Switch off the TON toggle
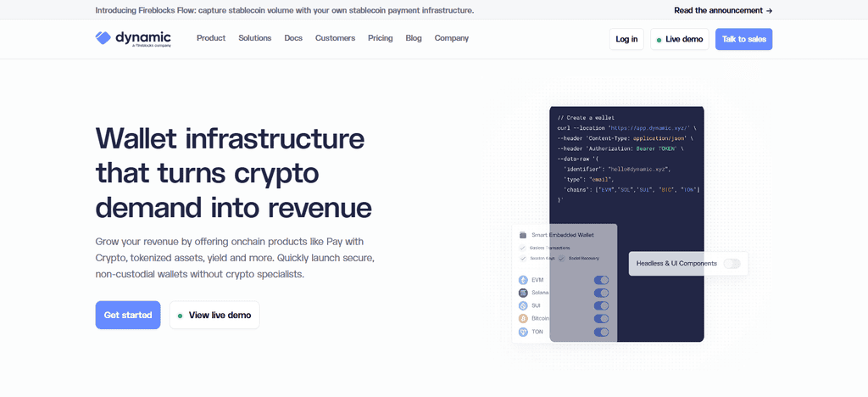This screenshot has height=397, width=868. 601,333
